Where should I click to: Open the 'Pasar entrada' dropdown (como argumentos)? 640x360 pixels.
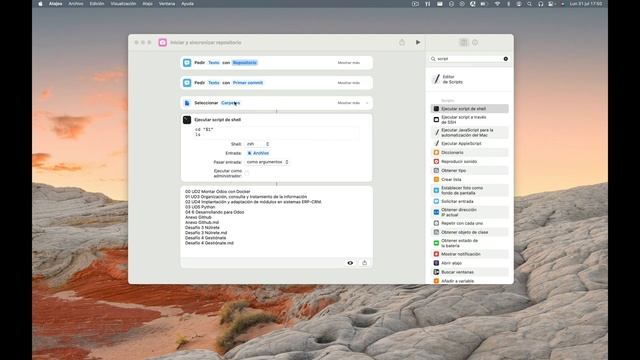(267, 162)
